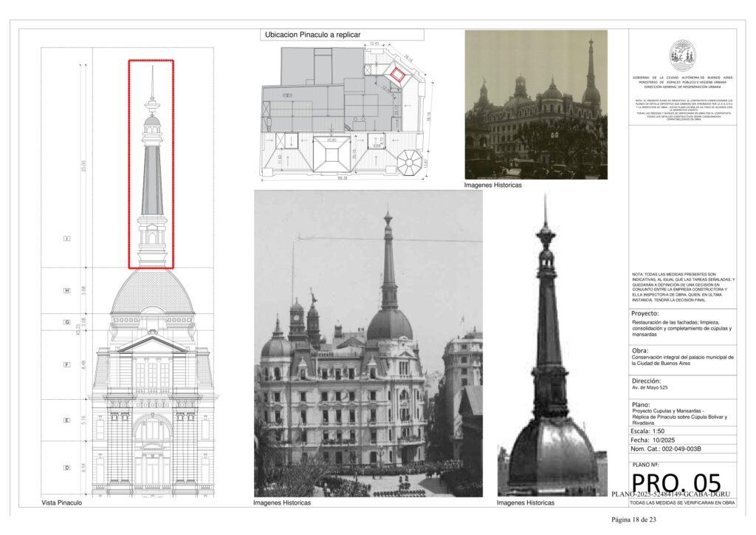
Task: Click the red diamond marker on floor plan
Action: (x=398, y=73)
